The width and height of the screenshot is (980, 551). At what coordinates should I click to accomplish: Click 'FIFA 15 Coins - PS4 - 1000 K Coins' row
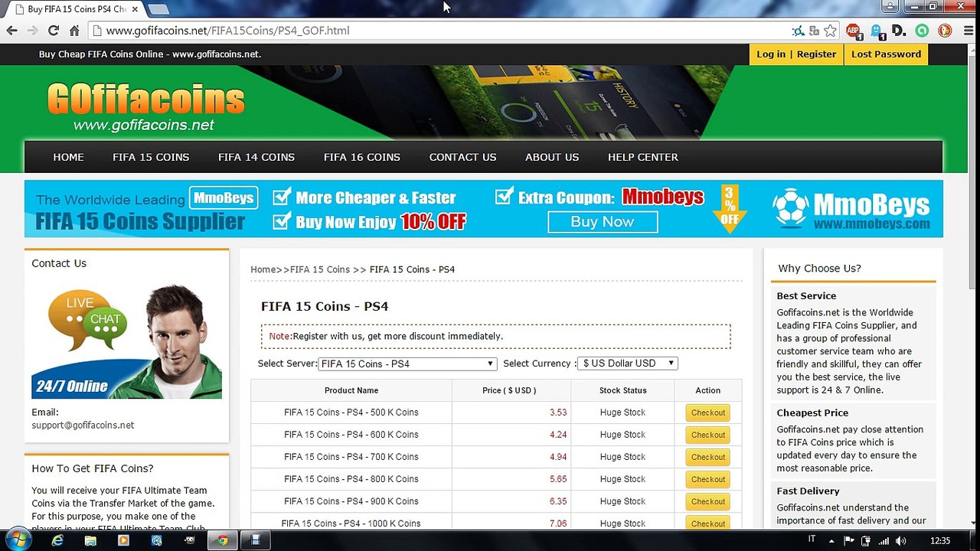pyautogui.click(x=496, y=523)
